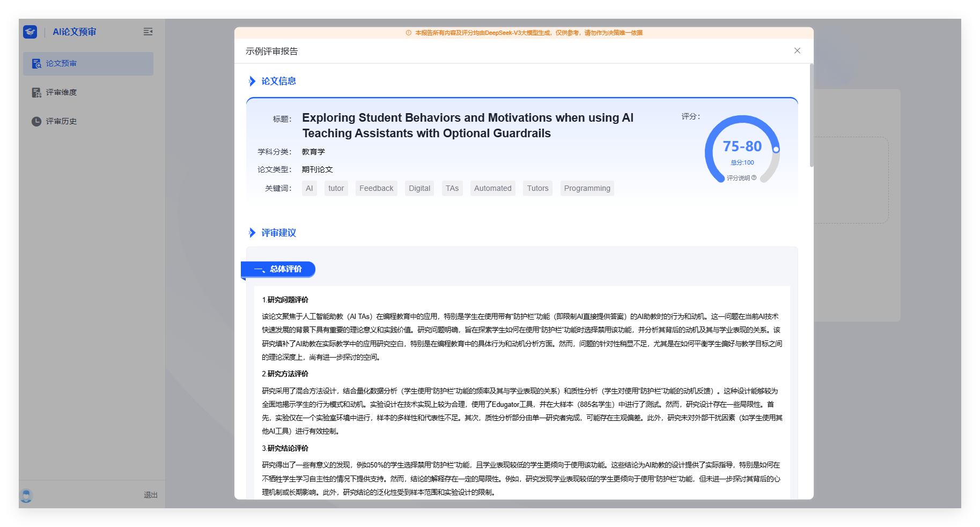
Task: Click the 评分说明 help icon
Action: click(754, 178)
